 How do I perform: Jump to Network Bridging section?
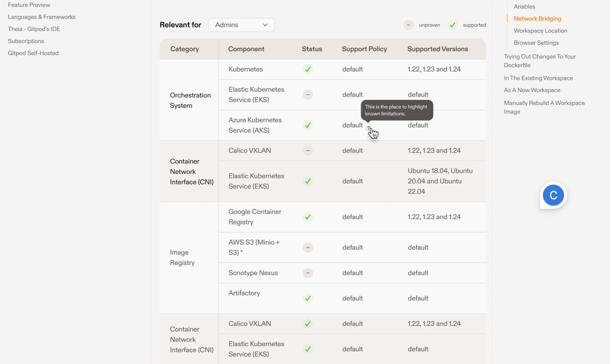[x=537, y=19]
